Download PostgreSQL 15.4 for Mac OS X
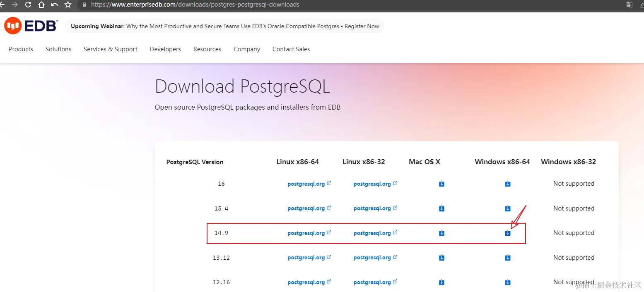This screenshot has height=292, width=644. [x=441, y=208]
